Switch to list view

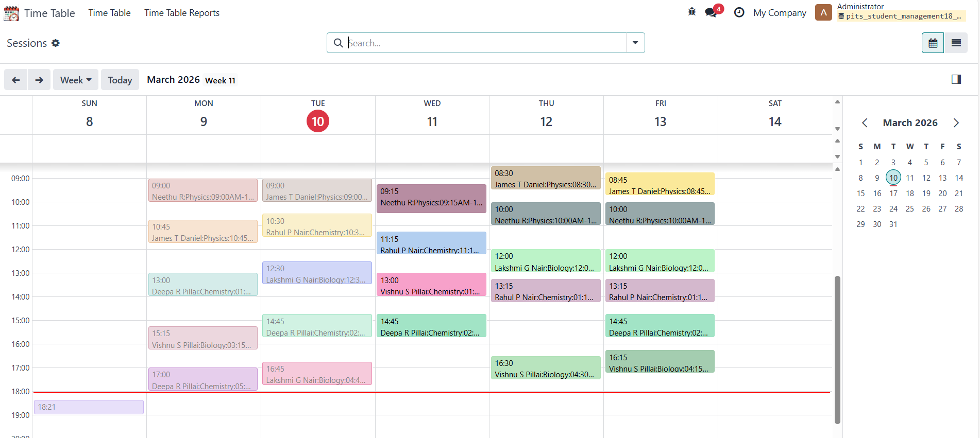(x=956, y=43)
